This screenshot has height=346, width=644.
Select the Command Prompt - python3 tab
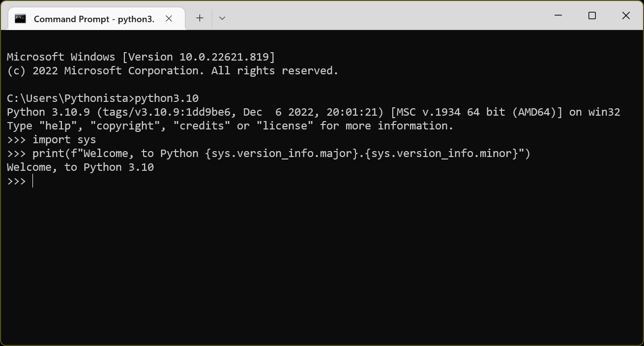93,19
